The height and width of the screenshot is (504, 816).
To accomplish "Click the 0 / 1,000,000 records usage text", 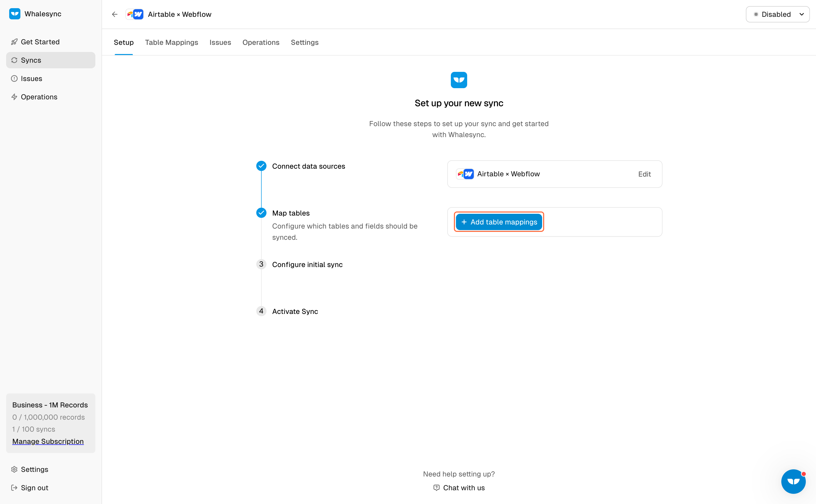I will coord(49,417).
